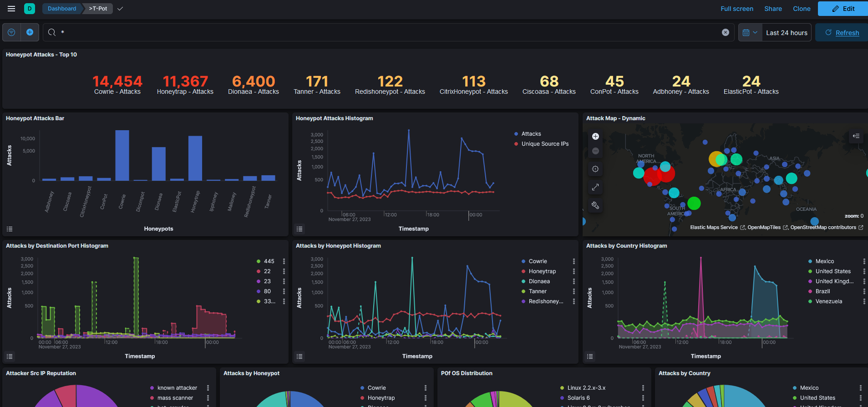Open options for Linux 2.2.x-3.x legend item
Viewport: 868px width, 407px height.
[643, 388]
